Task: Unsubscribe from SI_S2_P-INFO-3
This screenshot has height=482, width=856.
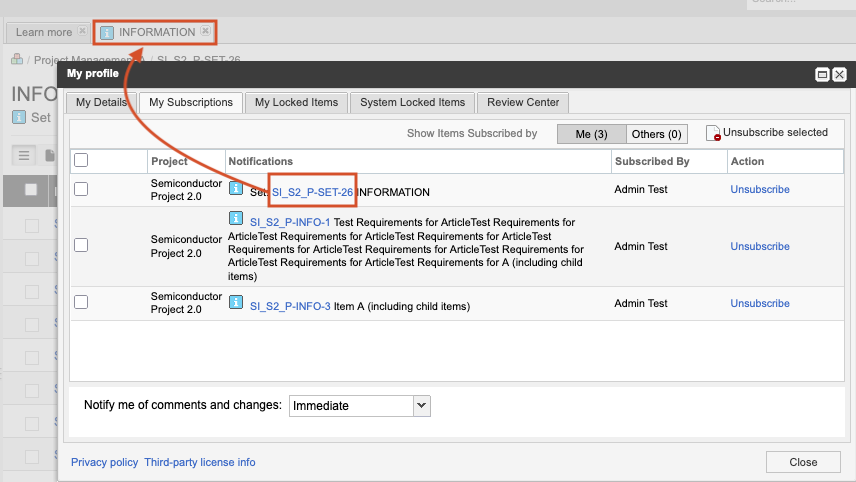Action: pyautogui.click(x=760, y=303)
